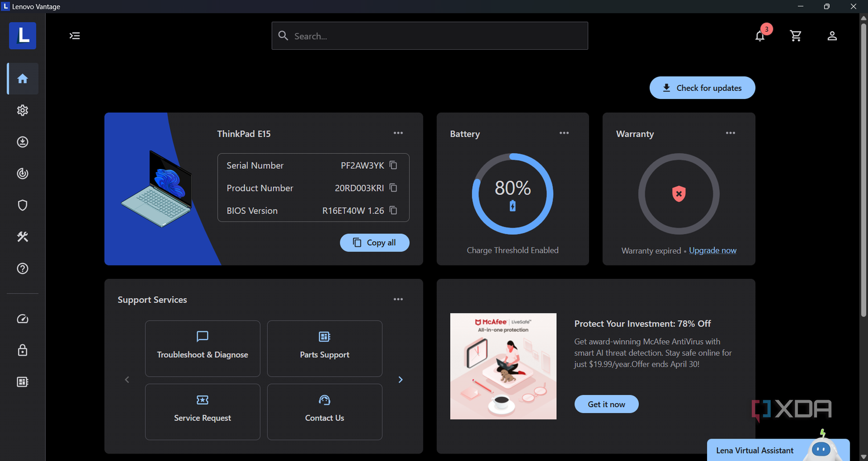Click the Check for updates button
The image size is (868, 461).
click(x=703, y=88)
